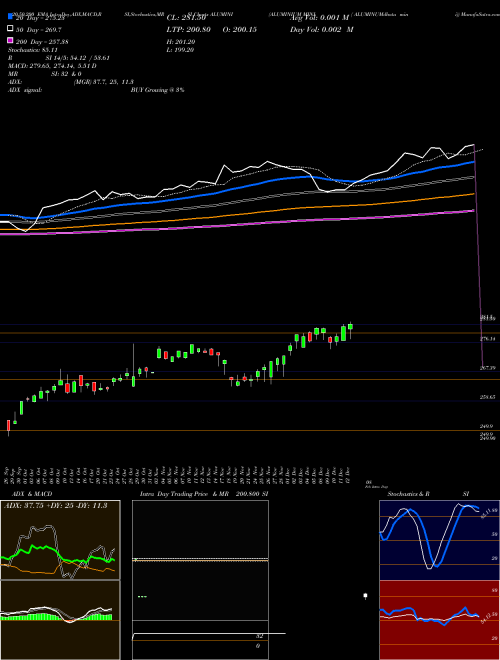The height and width of the screenshot is (660, 500).
Task: Click the 'LTP: 200.80' value
Action: coord(189,29)
